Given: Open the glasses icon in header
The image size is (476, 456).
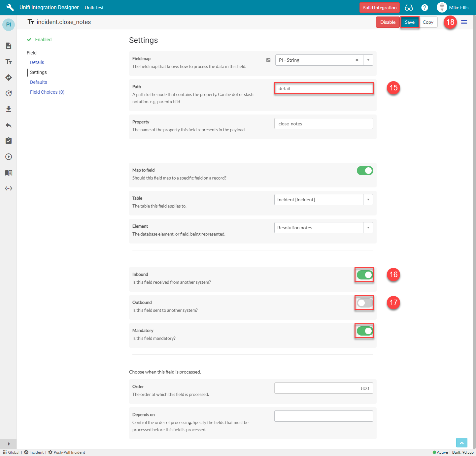Looking at the screenshot, I should (409, 8).
